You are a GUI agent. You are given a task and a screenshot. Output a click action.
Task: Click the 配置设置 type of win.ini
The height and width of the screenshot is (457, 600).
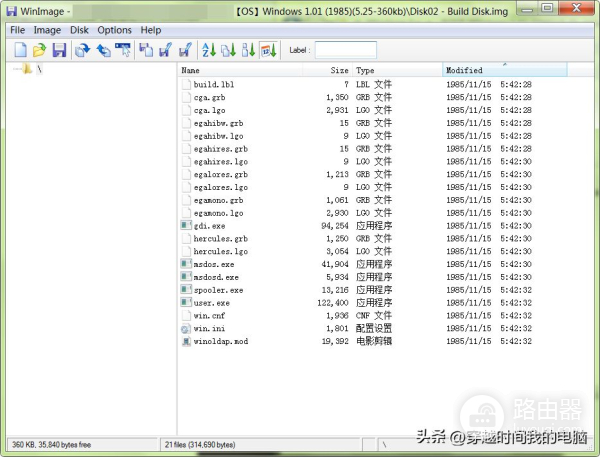374,328
